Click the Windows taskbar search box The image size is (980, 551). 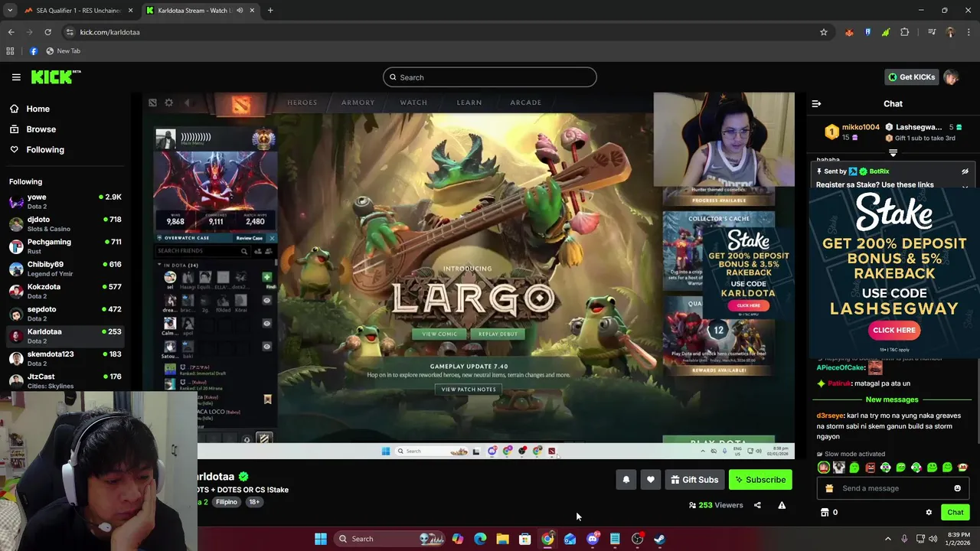pyautogui.click(x=390, y=539)
